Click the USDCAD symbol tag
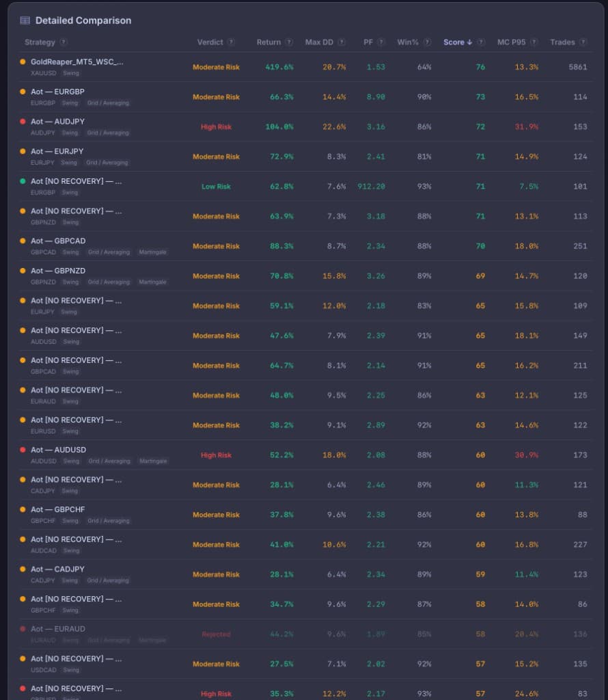This screenshot has height=700, width=608. click(x=43, y=670)
